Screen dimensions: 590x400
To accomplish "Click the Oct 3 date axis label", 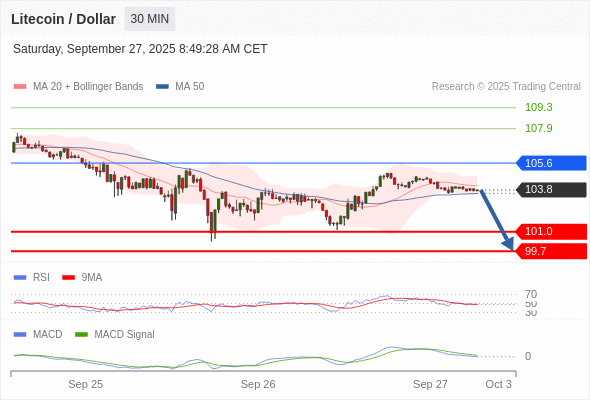I will point(499,384).
